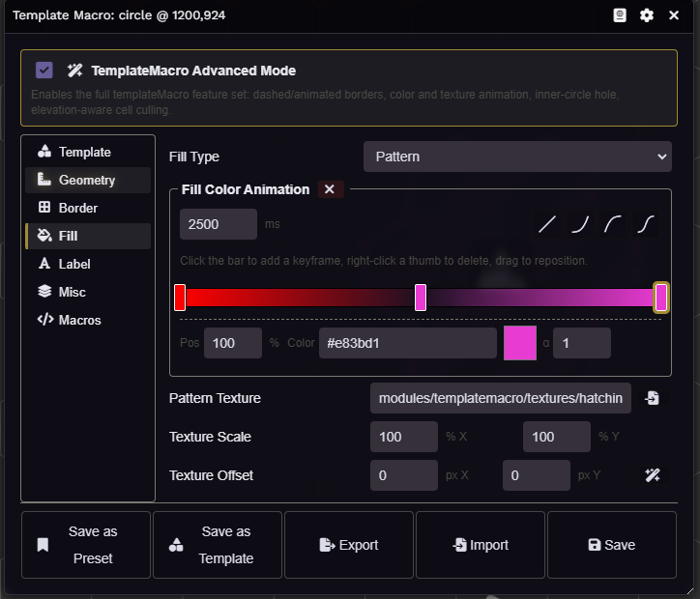
Task: Select ease-in-out S-curve icon
Action: click(x=646, y=224)
